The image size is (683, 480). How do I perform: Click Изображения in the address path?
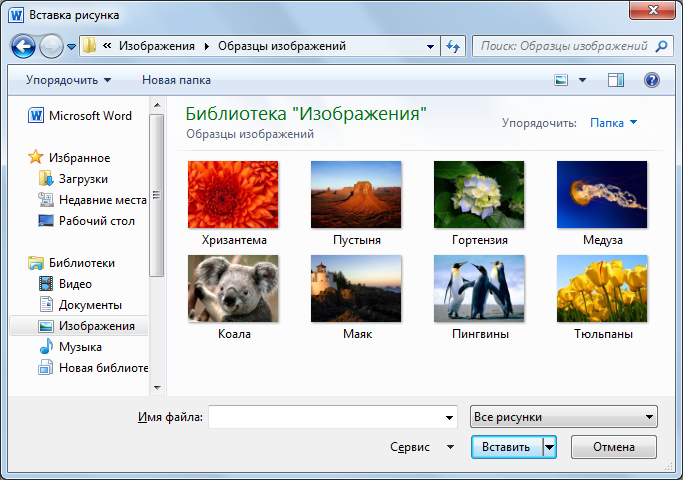[x=157, y=46]
